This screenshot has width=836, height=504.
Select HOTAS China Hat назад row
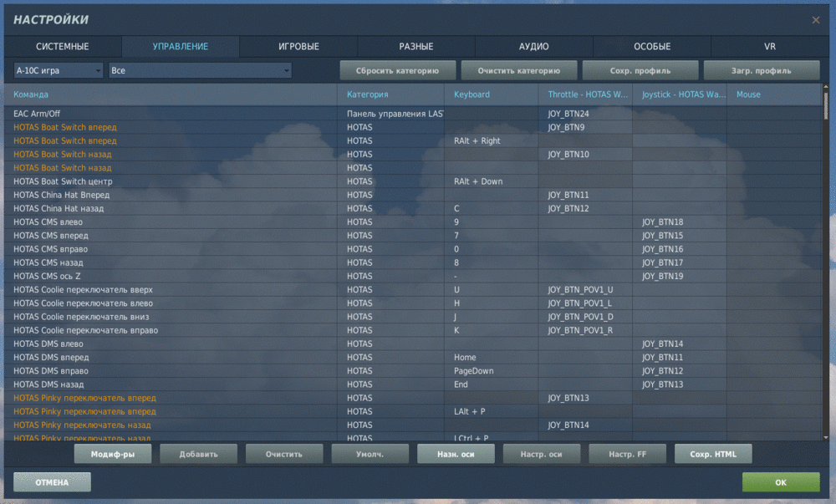413,208
